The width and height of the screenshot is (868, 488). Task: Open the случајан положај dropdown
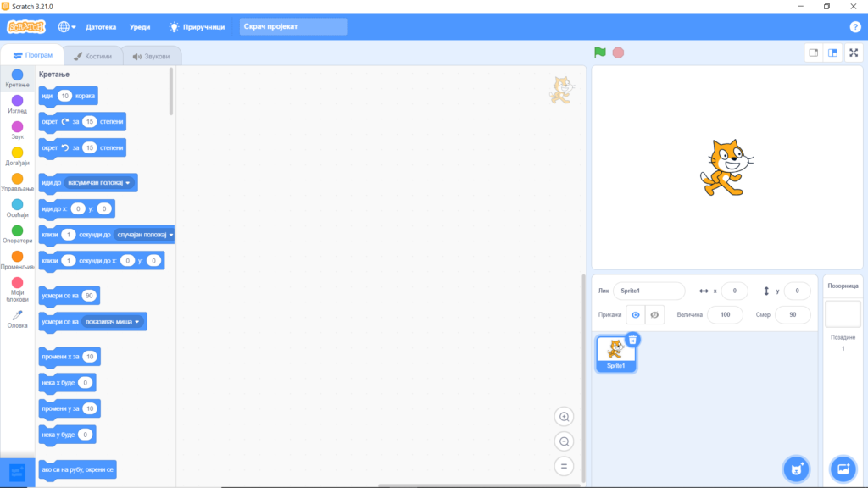click(x=144, y=235)
